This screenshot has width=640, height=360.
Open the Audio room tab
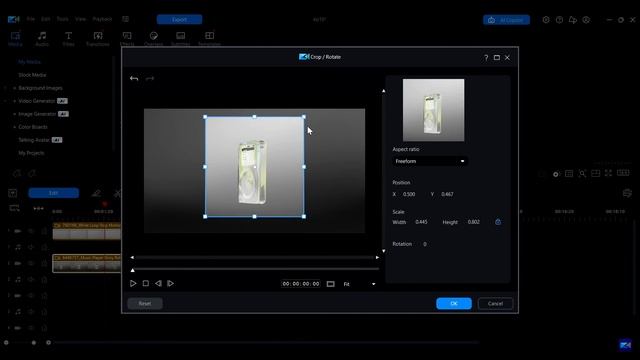coord(42,39)
